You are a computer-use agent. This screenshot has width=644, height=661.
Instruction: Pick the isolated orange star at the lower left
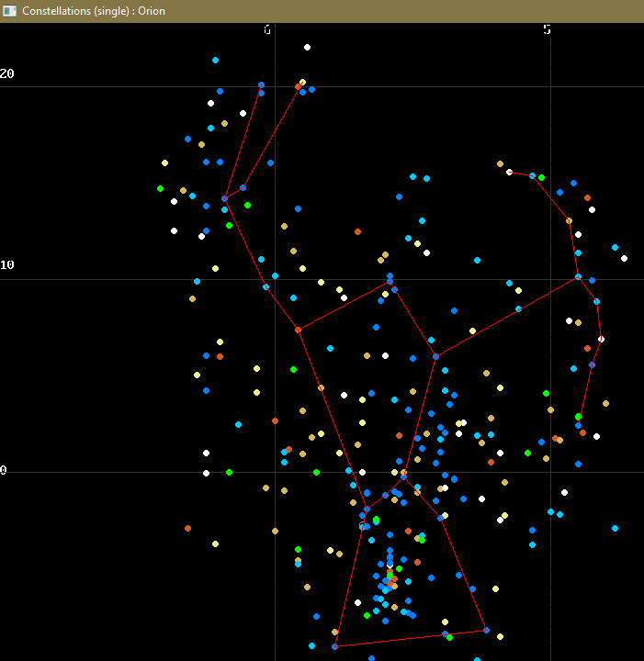coord(187,528)
